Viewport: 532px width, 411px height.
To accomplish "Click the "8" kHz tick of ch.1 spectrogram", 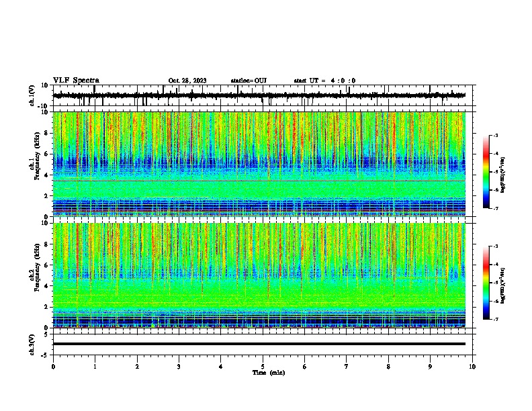I will point(46,133).
